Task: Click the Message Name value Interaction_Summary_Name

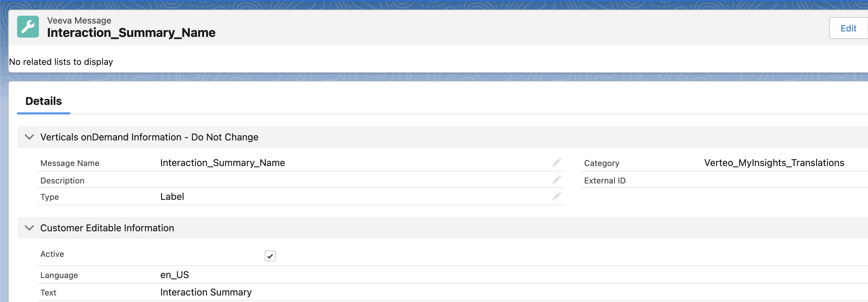Action: coord(222,163)
